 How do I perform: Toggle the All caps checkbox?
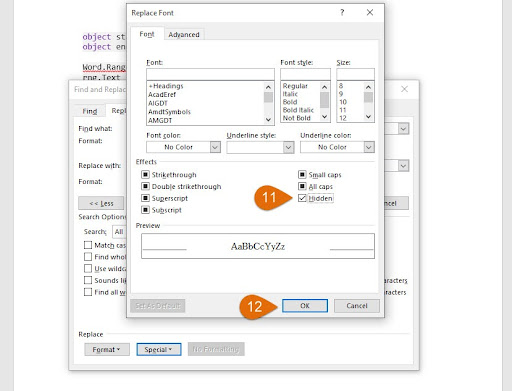302,186
